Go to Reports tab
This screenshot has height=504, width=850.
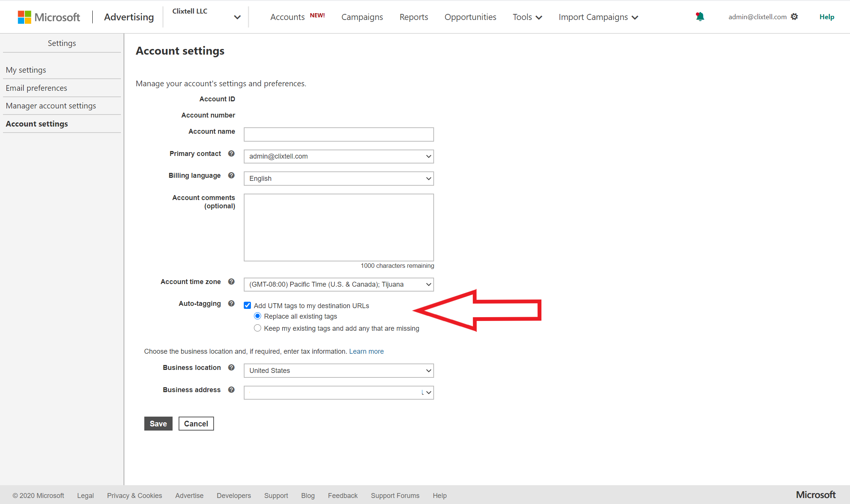[x=414, y=17]
